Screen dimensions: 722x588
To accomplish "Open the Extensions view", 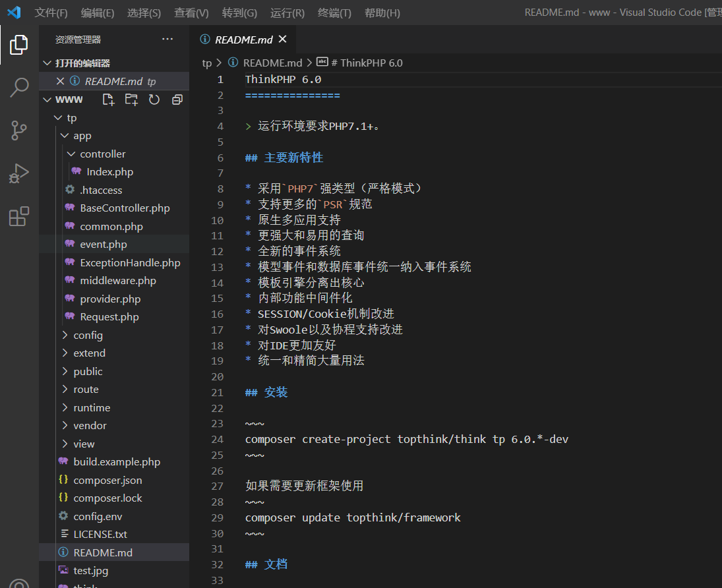I will [19, 216].
